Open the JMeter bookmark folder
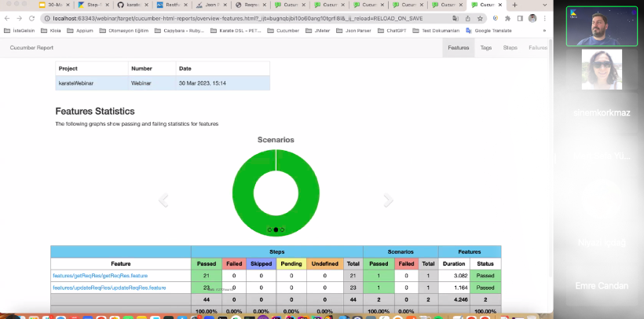The image size is (644, 319). 317,31
